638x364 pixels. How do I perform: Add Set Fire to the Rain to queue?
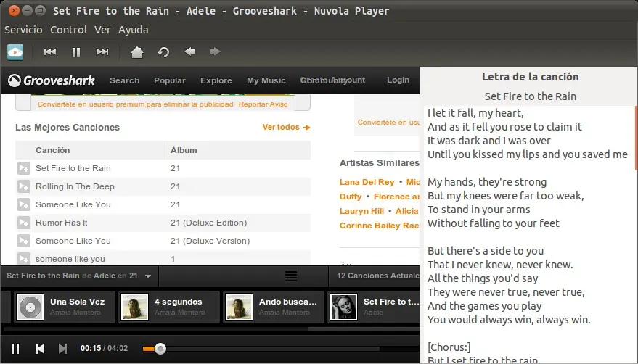click(x=24, y=168)
